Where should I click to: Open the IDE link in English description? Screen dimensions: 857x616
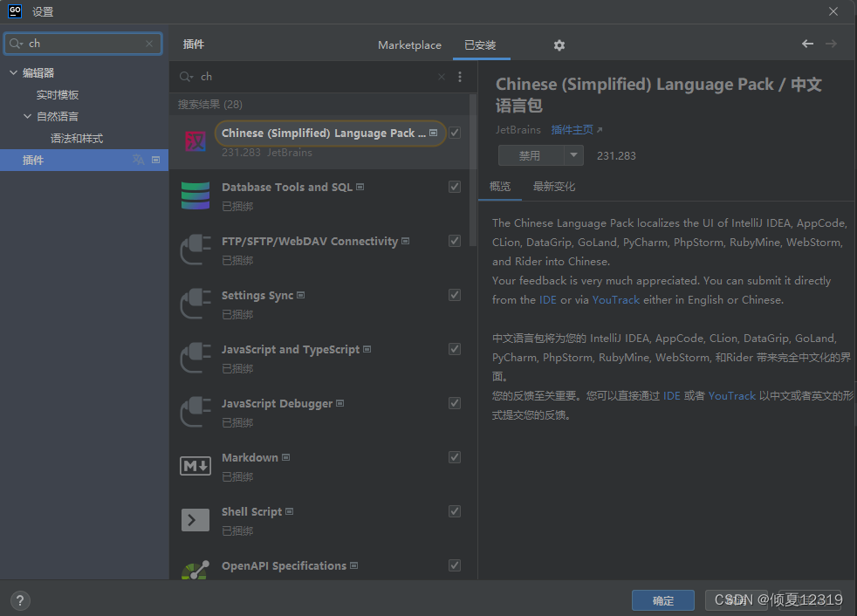click(x=548, y=300)
